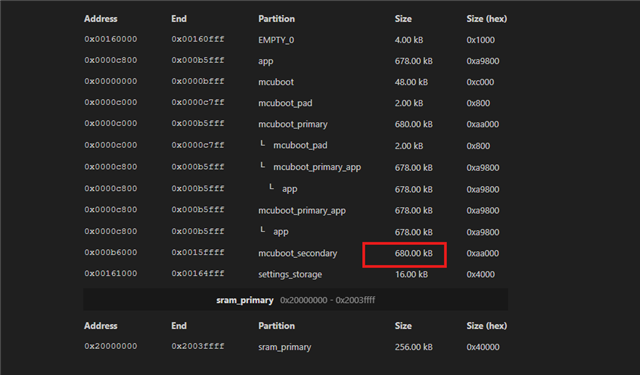
Task: Click end address 0x2003ffff in sram table row
Action: click(x=198, y=346)
